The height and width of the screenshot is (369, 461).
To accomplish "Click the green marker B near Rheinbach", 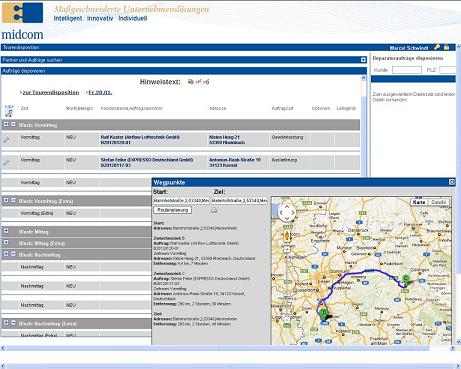I will coord(323,314).
